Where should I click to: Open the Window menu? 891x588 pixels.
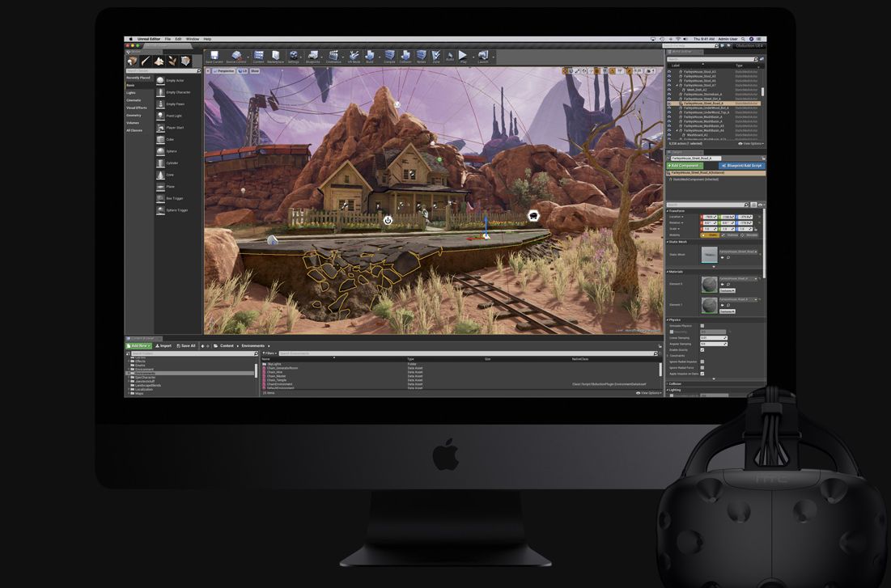pyautogui.click(x=192, y=39)
